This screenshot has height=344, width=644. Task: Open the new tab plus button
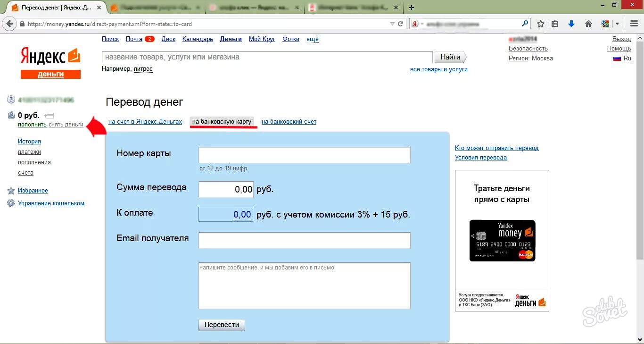[x=412, y=8]
